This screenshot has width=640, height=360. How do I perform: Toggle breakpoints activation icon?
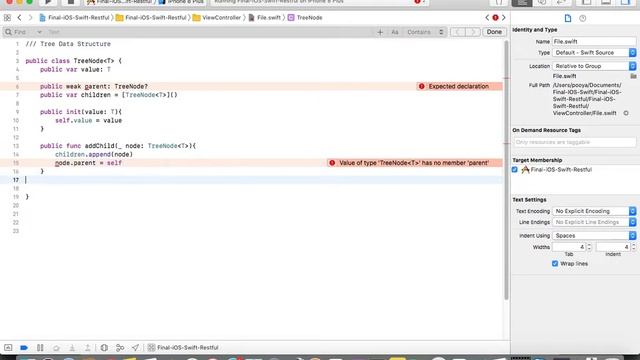[24, 347]
